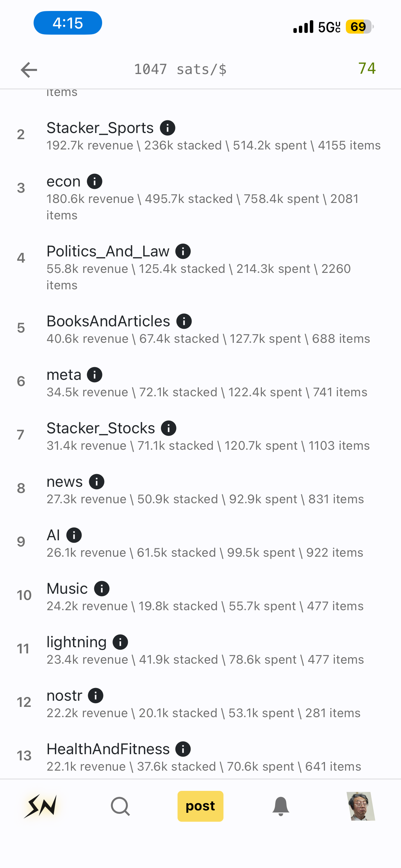The image size is (401, 868).
Task: Tap the green 74 balance number
Action: coord(367,69)
